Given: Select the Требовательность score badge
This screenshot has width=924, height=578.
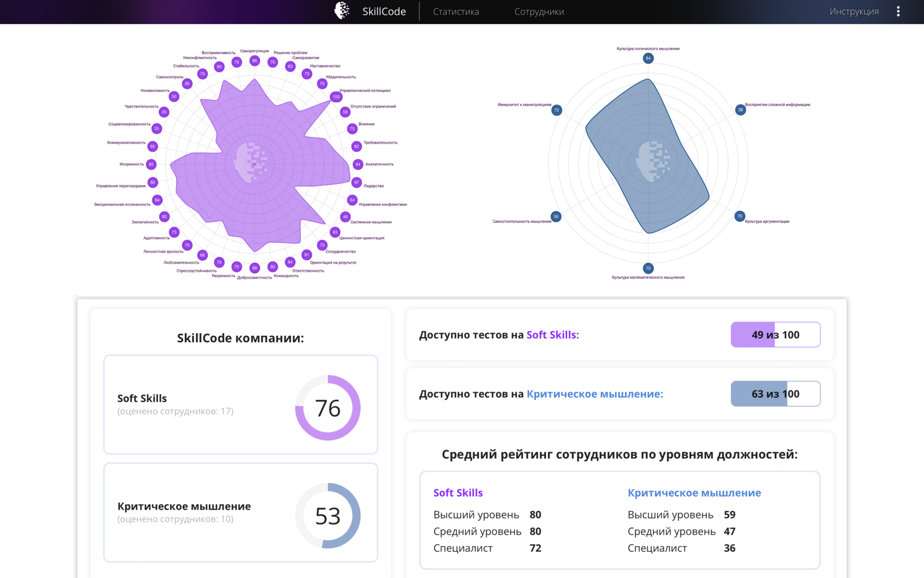Looking at the screenshot, I should pos(356,146).
